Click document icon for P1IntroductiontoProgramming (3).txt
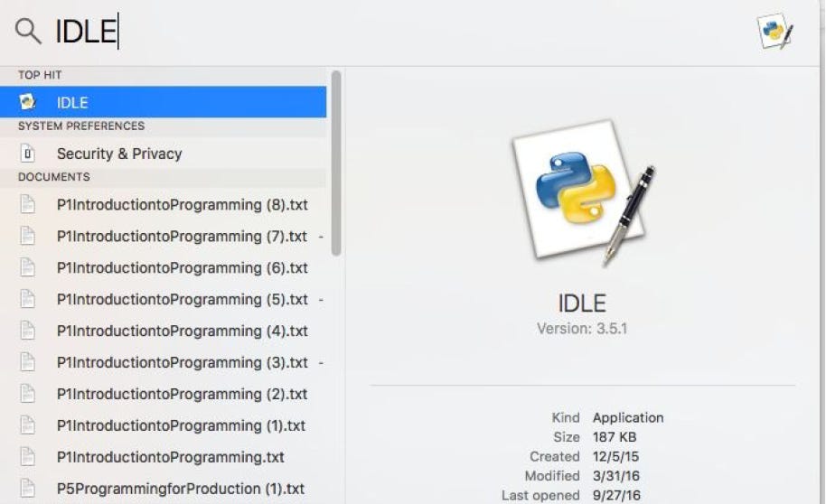 (27, 362)
